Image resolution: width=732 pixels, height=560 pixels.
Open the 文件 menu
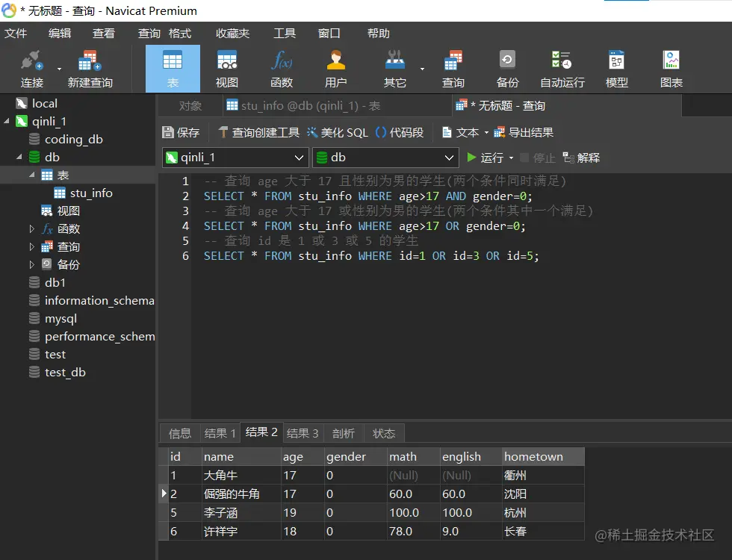(x=16, y=33)
